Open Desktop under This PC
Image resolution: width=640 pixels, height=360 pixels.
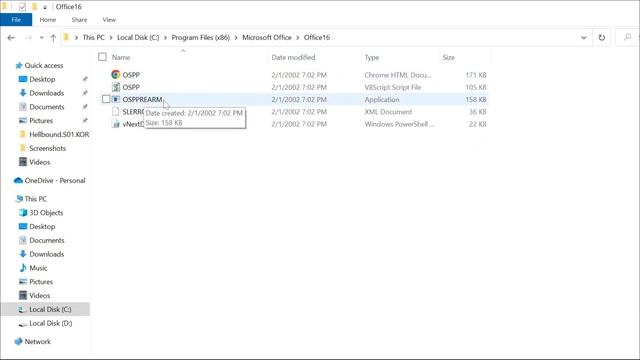coord(42,227)
